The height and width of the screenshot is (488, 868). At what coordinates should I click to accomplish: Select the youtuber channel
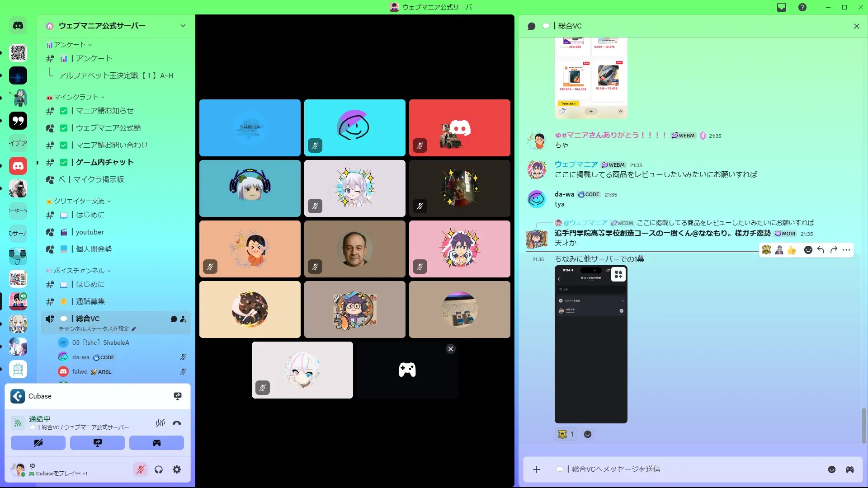tap(90, 232)
